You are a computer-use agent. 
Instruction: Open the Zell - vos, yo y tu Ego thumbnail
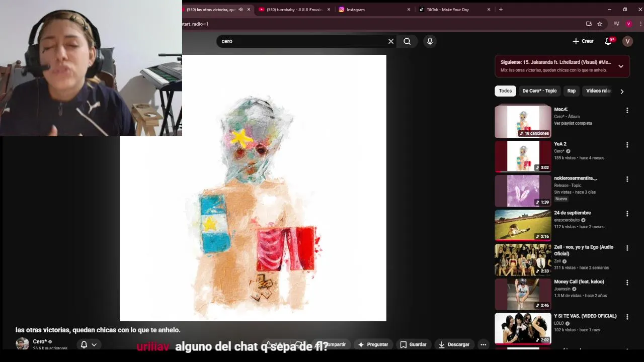[523, 259]
